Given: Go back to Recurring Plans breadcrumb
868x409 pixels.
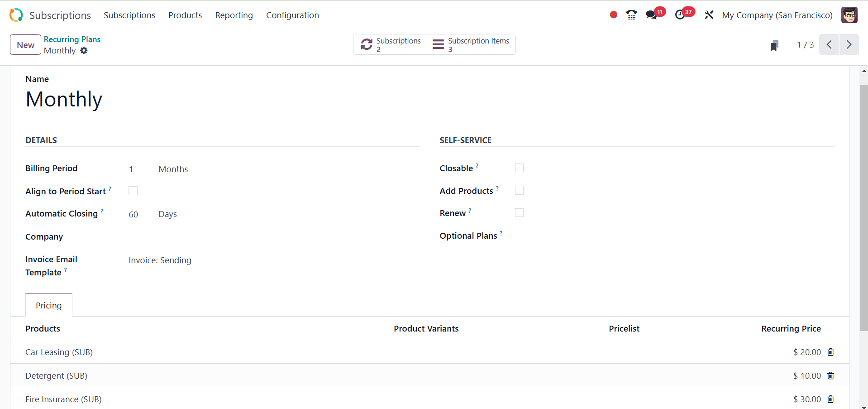Looking at the screenshot, I should coord(72,39).
